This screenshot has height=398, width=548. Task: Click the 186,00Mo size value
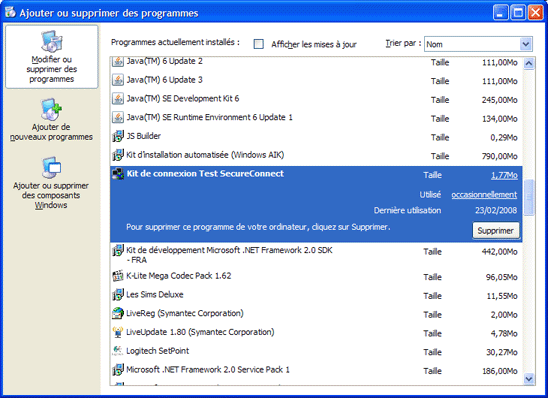[499, 371]
